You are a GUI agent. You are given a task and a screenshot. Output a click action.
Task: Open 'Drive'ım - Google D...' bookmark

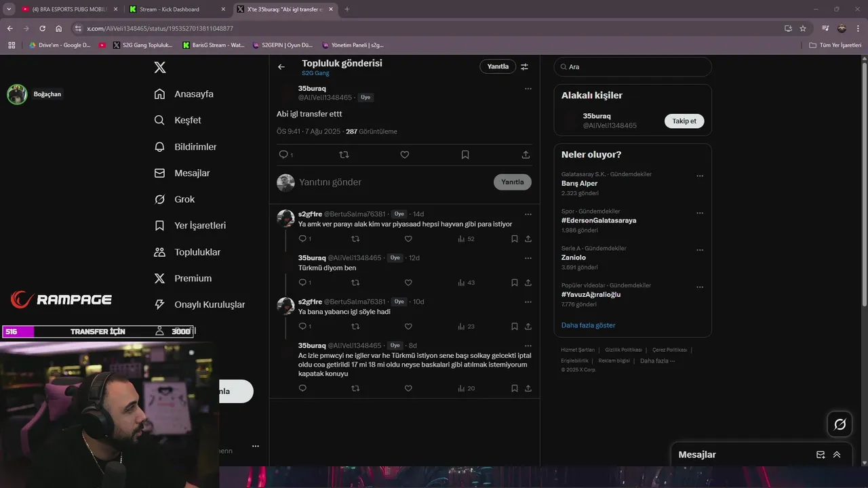pyautogui.click(x=59, y=45)
